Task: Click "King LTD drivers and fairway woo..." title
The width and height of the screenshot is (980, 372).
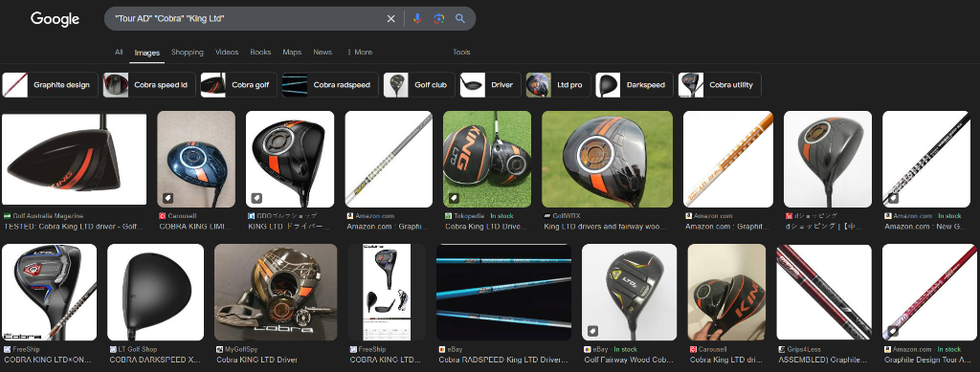Action: click(x=606, y=228)
